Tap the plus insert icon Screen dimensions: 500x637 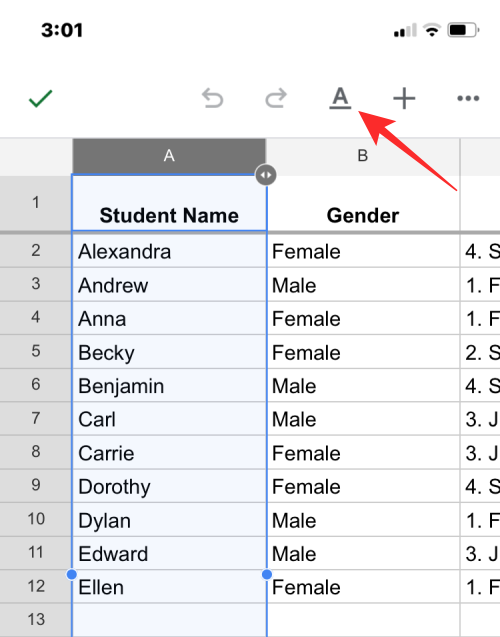404,98
